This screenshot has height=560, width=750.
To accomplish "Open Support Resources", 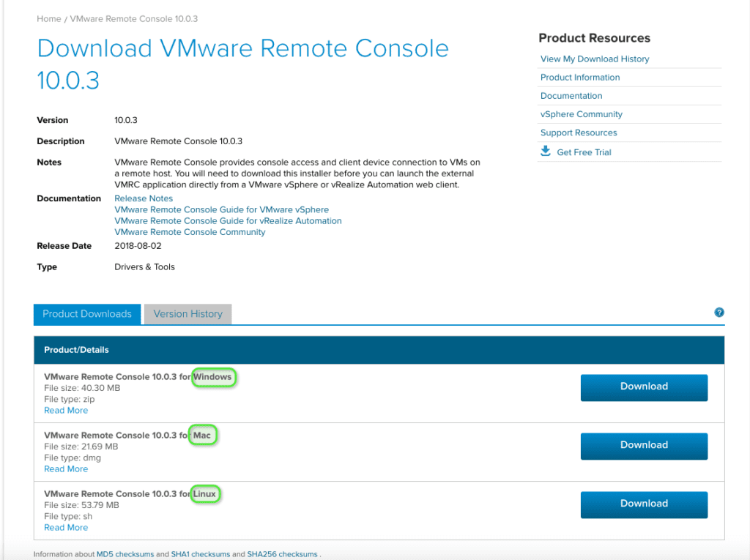I will (x=578, y=132).
